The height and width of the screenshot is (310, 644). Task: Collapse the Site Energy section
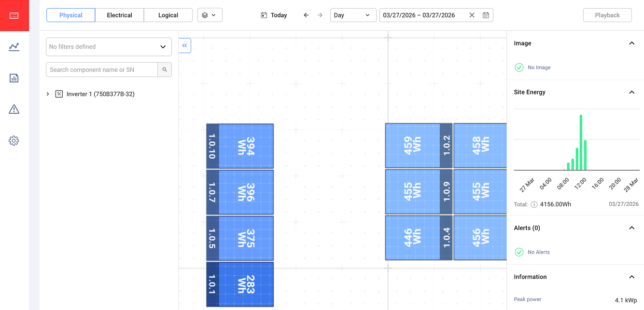tap(632, 92)
